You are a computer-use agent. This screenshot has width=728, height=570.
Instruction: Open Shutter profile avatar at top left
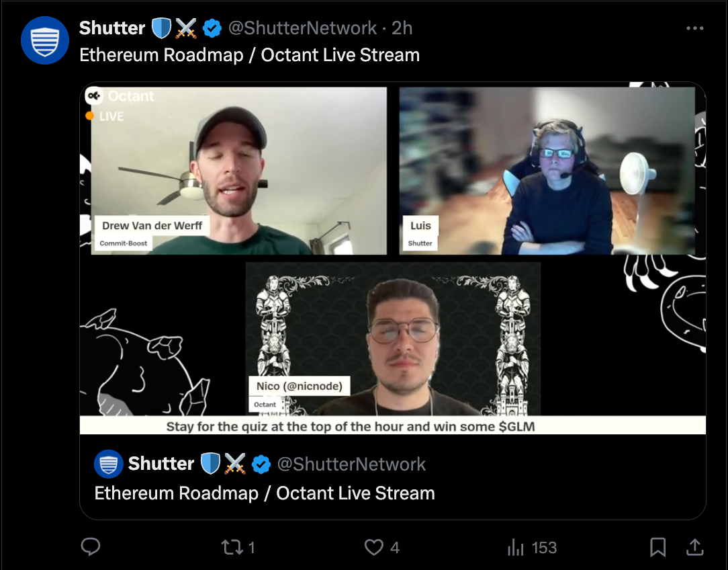[45, 40]
